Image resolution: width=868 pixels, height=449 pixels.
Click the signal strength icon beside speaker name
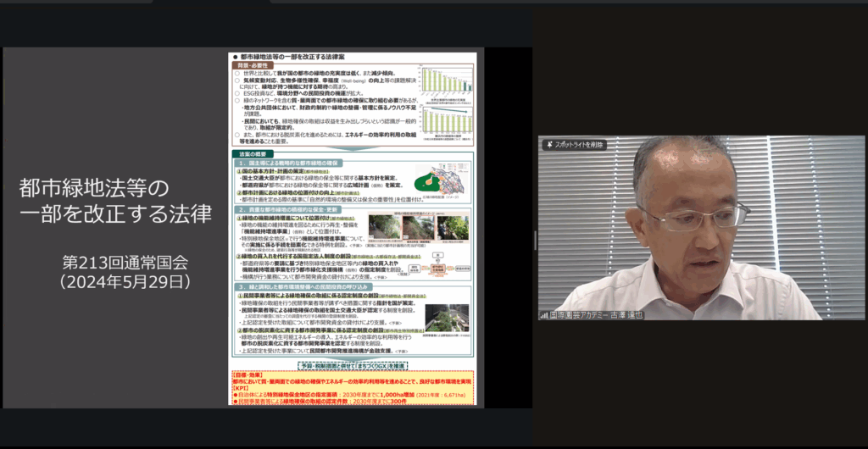point(544,314)
